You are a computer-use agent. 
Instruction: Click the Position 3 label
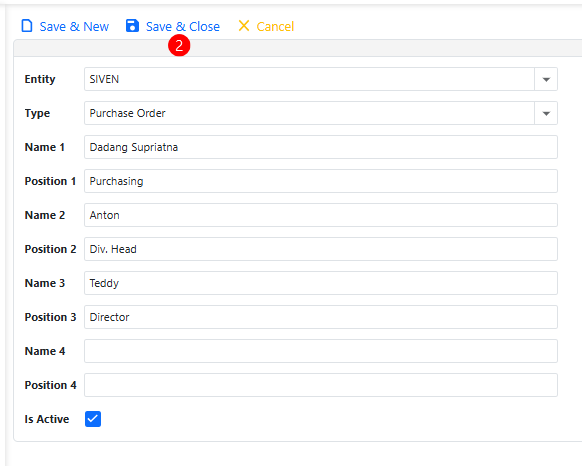50,317
